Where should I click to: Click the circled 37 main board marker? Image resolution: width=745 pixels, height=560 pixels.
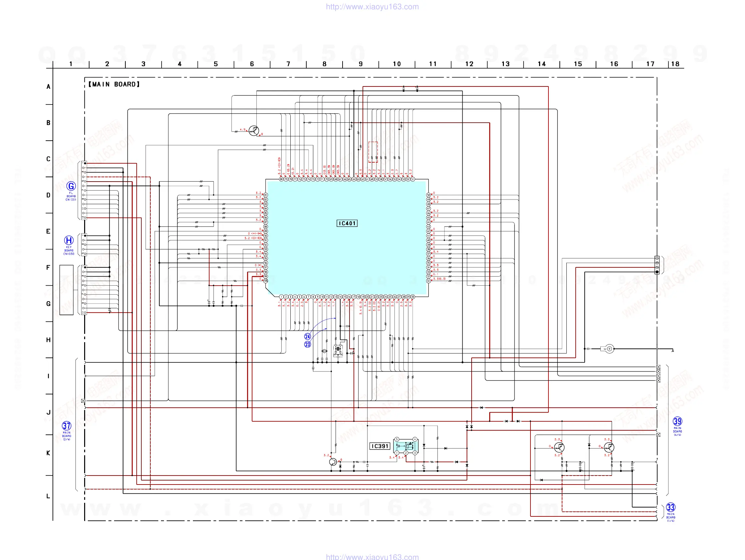67,426
